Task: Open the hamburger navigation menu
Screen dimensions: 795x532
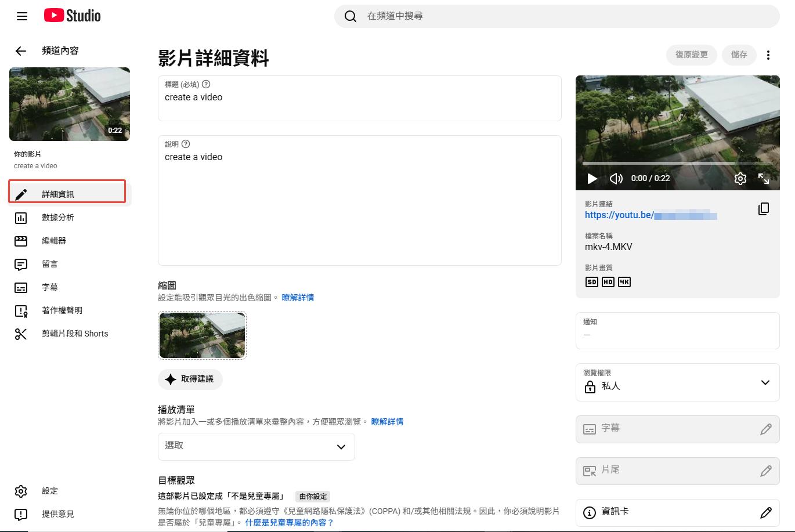Action: tap(22, 16)
